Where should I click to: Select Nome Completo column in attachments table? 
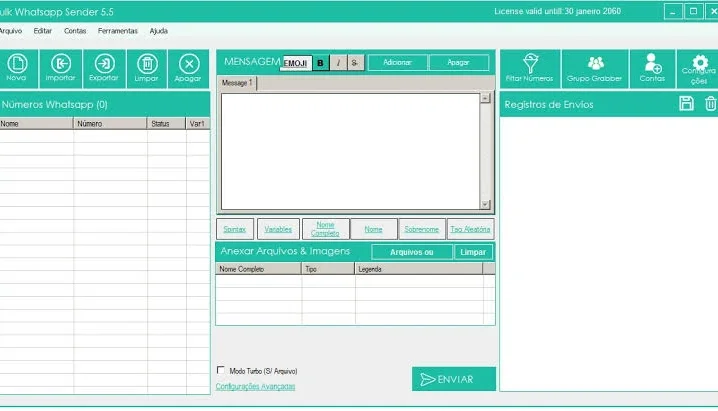pyautogui.click(x=258, y=269)
